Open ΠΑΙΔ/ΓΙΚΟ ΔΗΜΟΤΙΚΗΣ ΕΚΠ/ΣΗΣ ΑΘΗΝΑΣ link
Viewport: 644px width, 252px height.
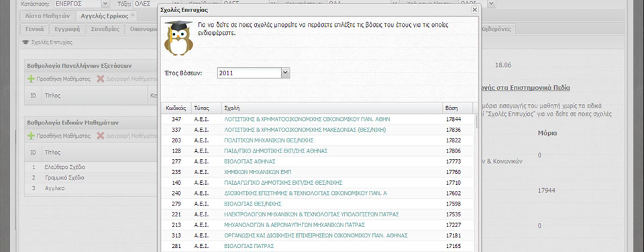276,151
